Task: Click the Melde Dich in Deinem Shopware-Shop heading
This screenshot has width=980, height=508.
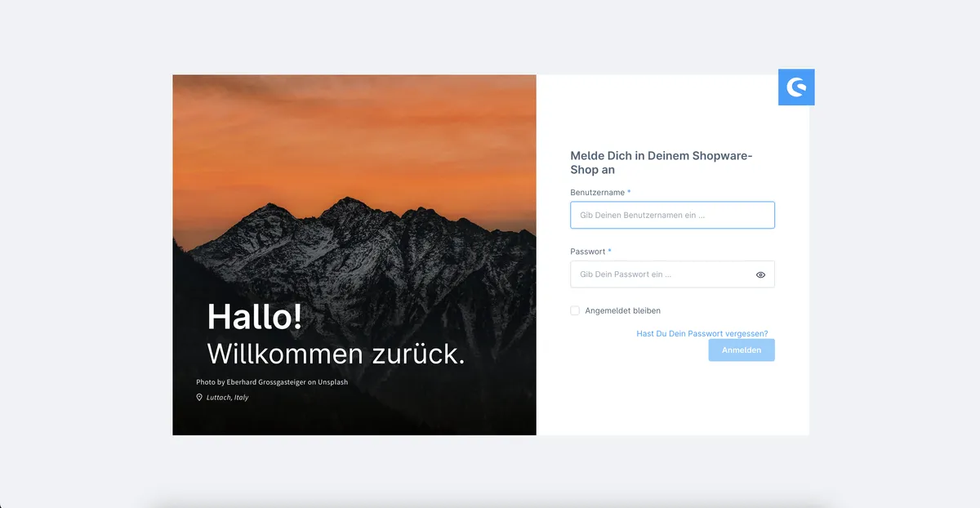Action: coord(661,162)
